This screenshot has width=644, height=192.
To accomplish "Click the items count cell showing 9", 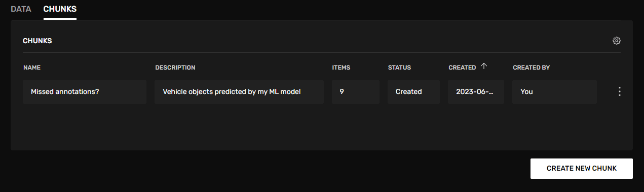I will click(x=356, y=92).
